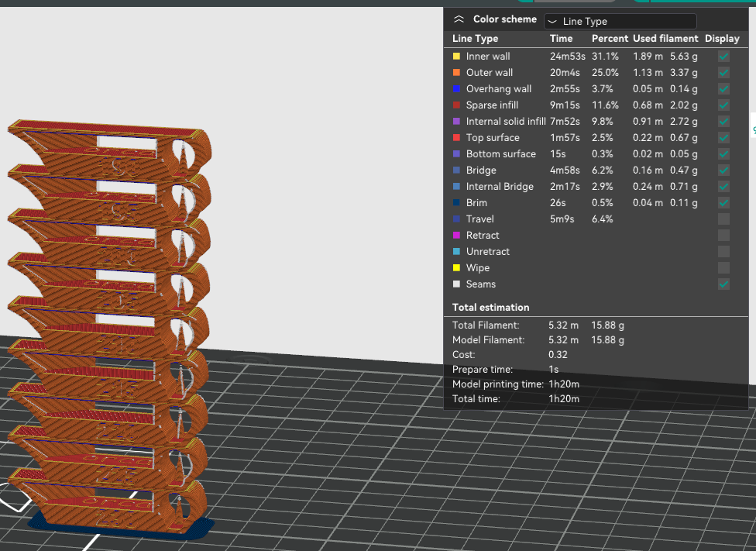Click the Internal Bridge color swatch
756x551 pixels.
(456, 187)
